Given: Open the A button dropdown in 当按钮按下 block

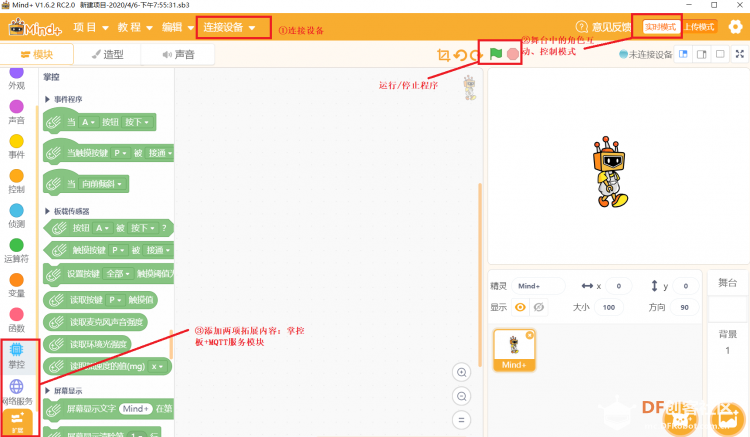Looking at the screenshot, I should [x=88, y=122].
